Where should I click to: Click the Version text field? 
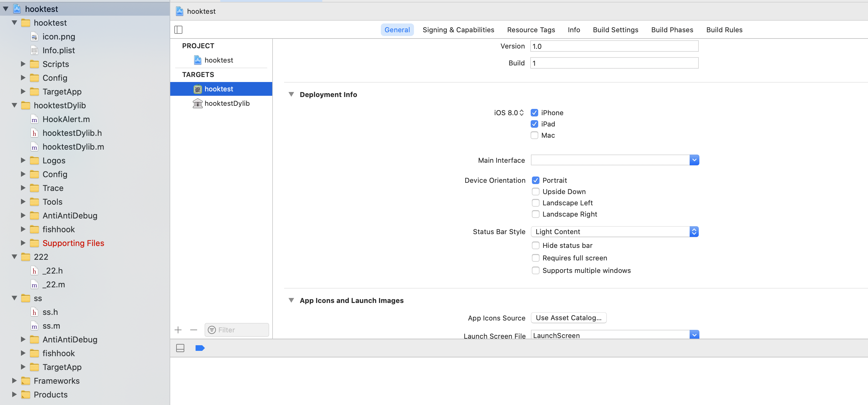click(614, 46)
